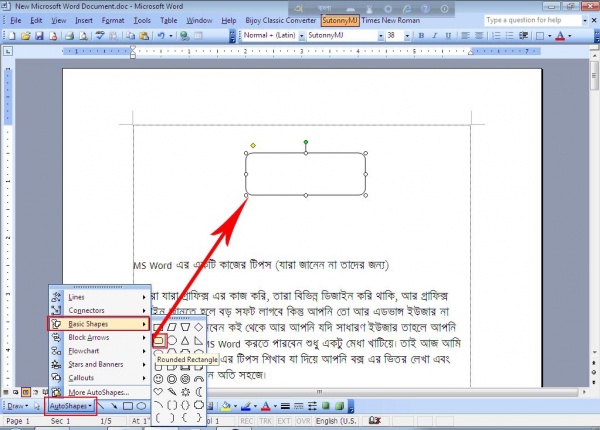
Task: Open the Block Arrows submenu
Action: [100, 337]
